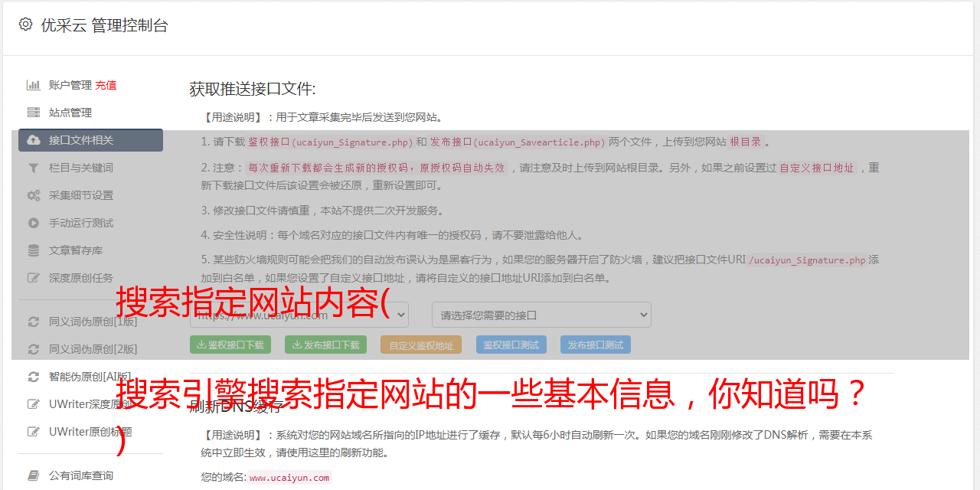This screenshot has width=980, height=490.
Task: Click 发布接口(ucaiyun_Savearticle.php) code text
Action: (518, 142)
